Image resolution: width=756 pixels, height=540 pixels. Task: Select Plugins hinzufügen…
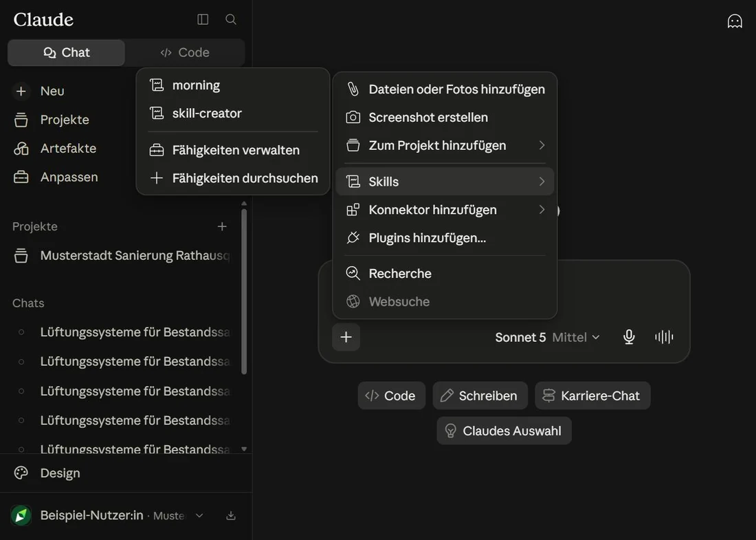pyautogui.click(x=445, y=238)
